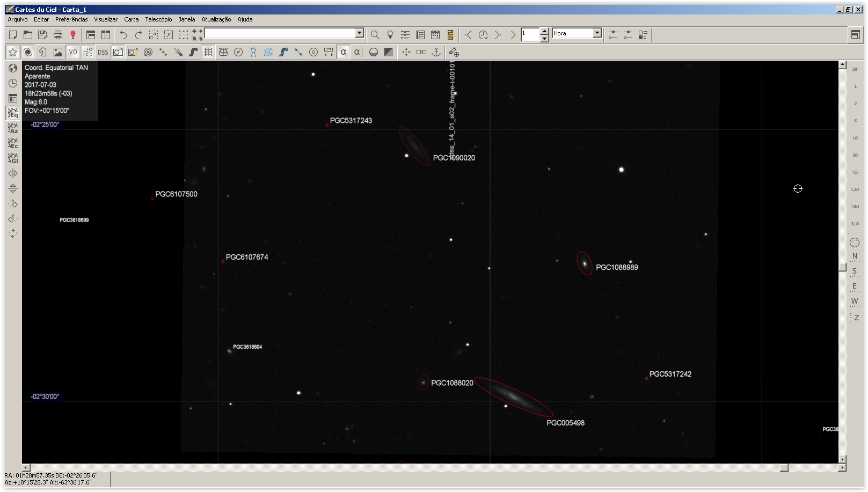This screenshot has height=492, width=868.
Task: Decrease the time step value
Action: 544,39
